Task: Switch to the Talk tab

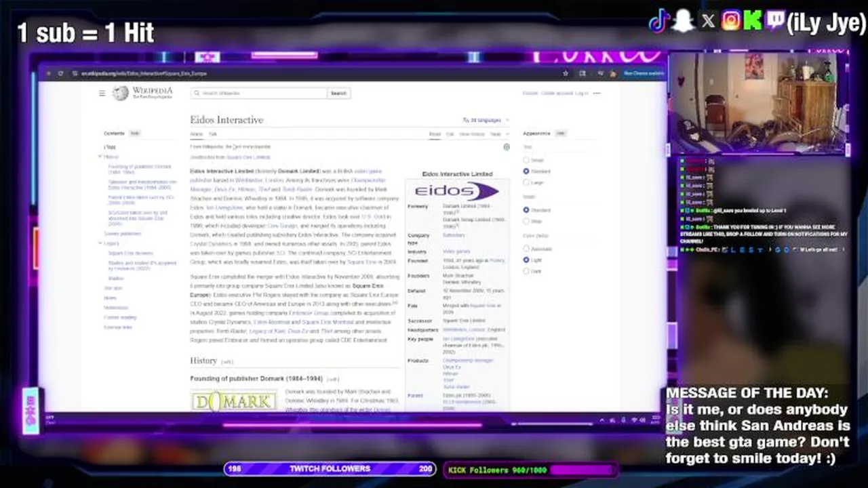Action: click(212, 134)
